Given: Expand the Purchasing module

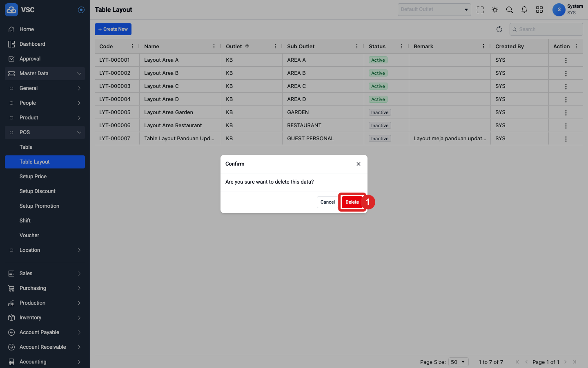Looking at the screenshot, I should [45, 288].
